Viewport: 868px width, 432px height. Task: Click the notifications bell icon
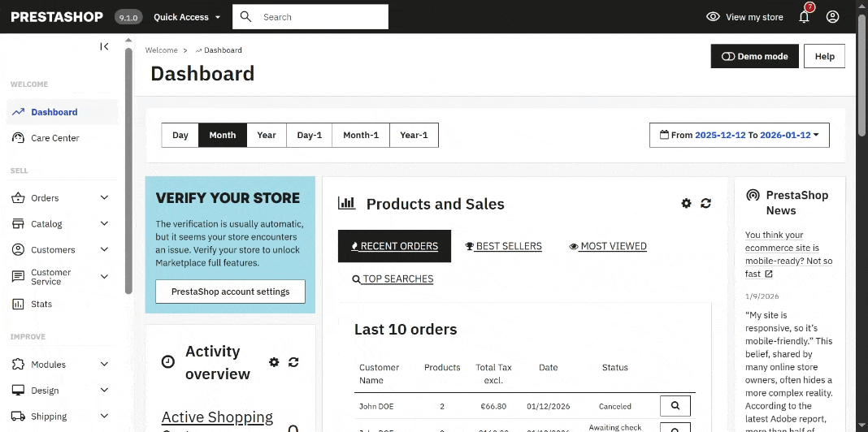[804, 17]
